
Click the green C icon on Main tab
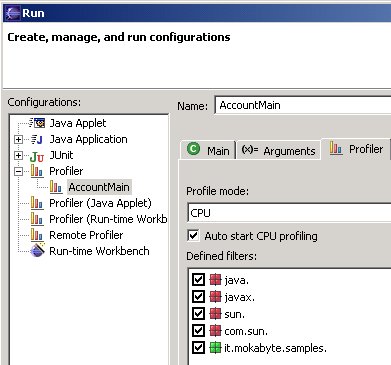194,149
